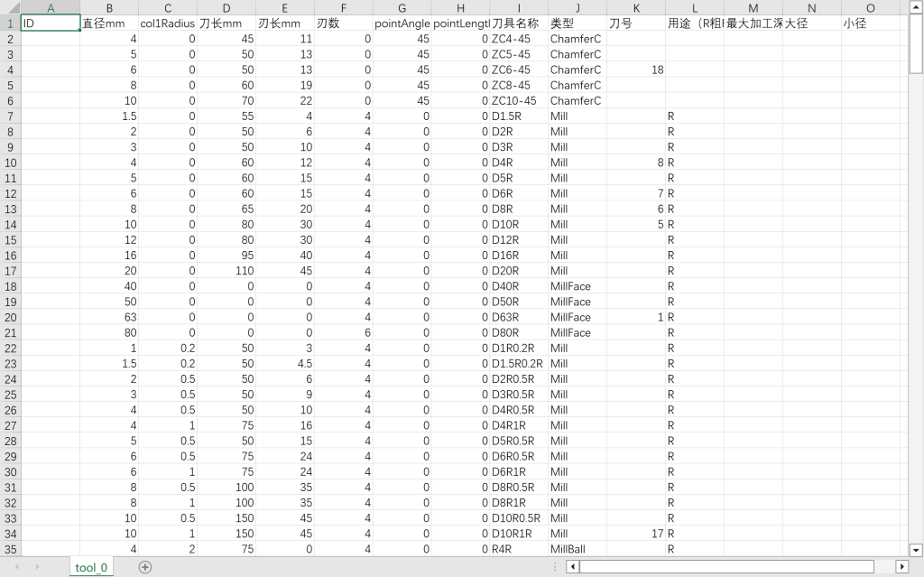Select column B header
Viewport: 924px width, 577px height.
[x=109, y=8]
